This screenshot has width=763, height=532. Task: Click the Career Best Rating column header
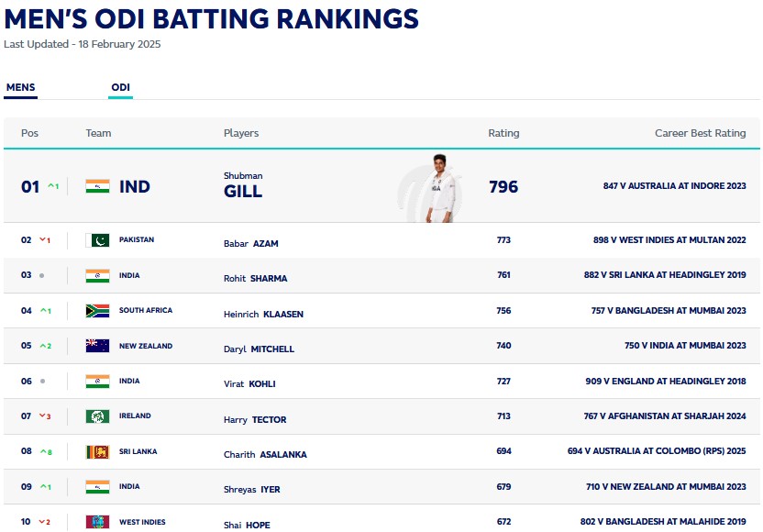700,133
